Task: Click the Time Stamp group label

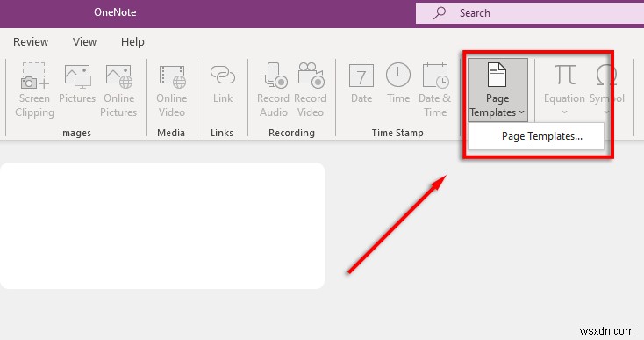Action: click(397, 133)
